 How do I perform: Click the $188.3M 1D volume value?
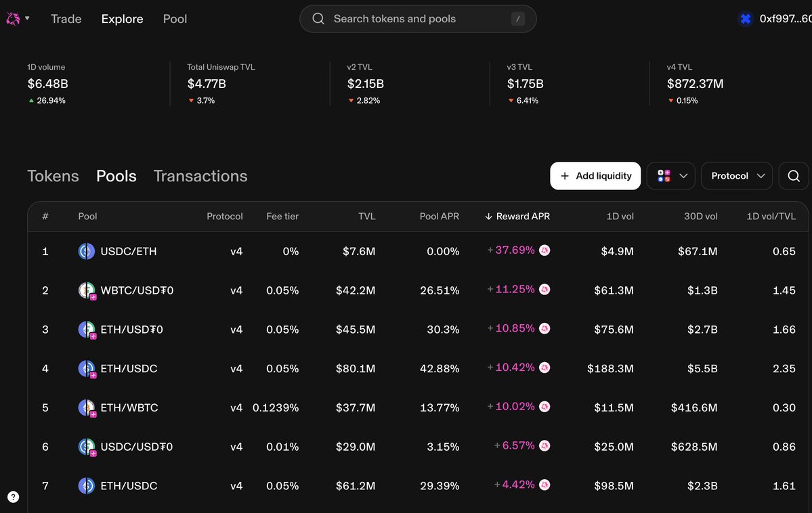click(x=611, y=369)
